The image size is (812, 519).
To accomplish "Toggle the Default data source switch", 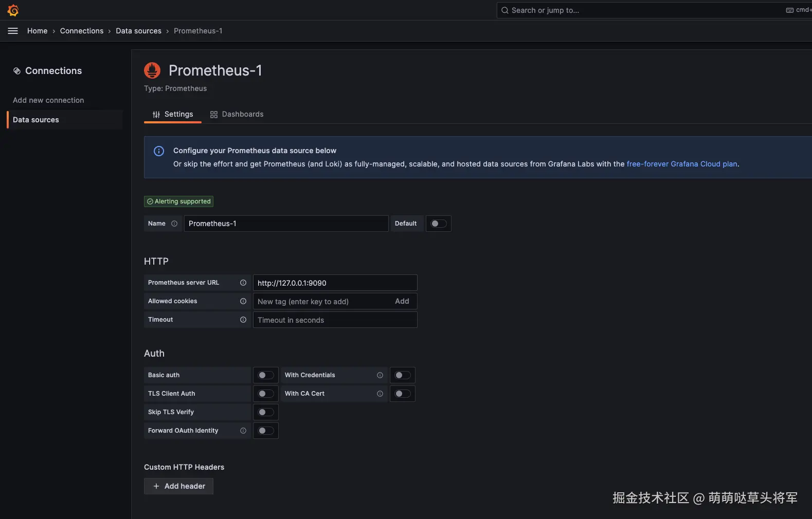I will pos(439,224).
